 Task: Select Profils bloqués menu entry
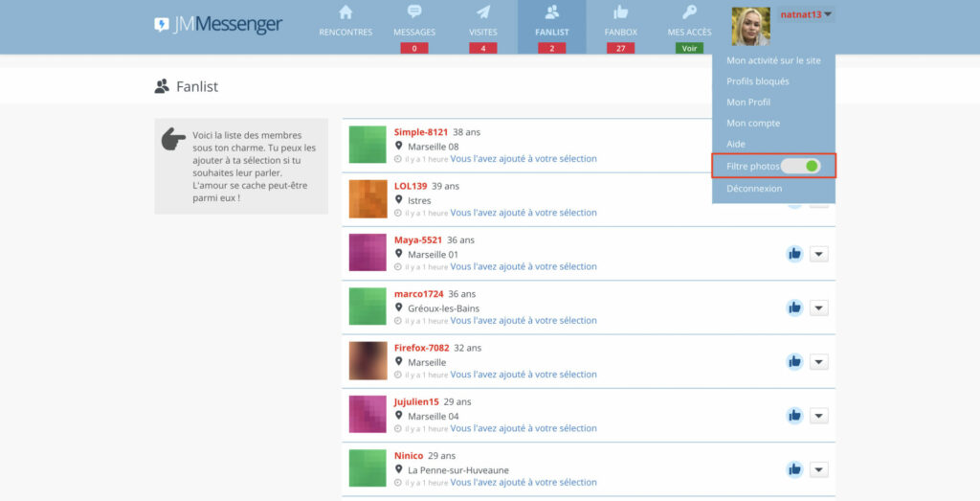758,81
